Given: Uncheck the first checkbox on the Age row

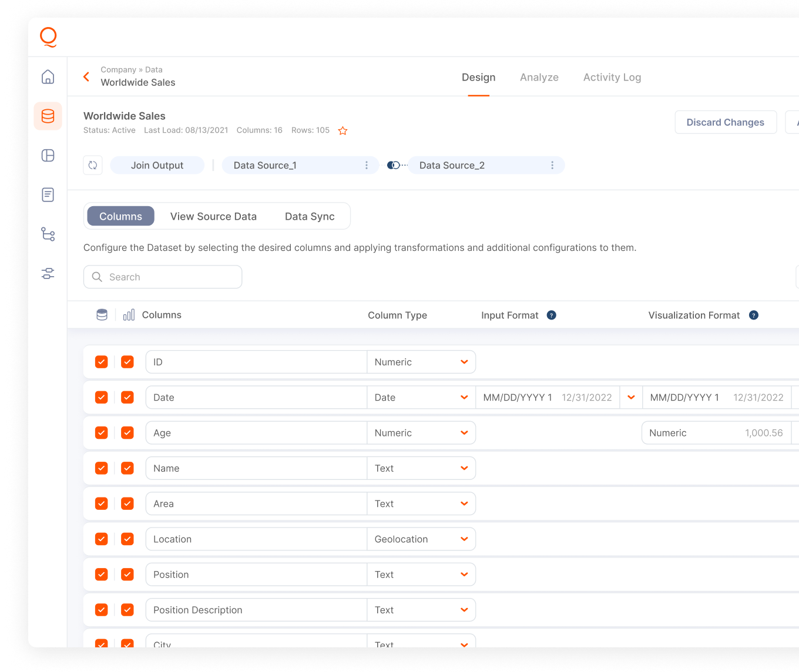Looking at the screenshot, I should (101, 432).
